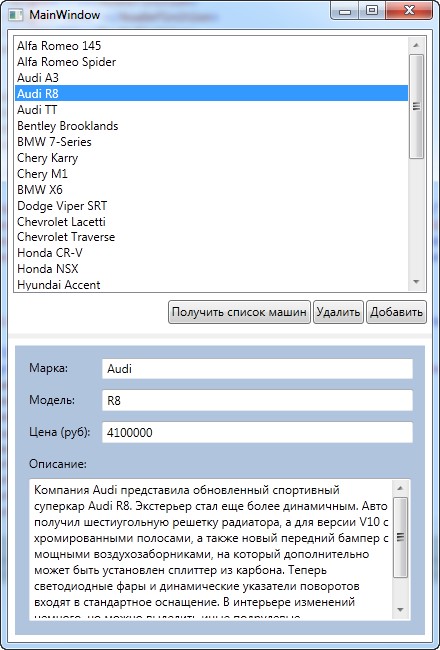Close the MainWindow window
The width and height of the screenshot is (440, 650).
point(409,11)
